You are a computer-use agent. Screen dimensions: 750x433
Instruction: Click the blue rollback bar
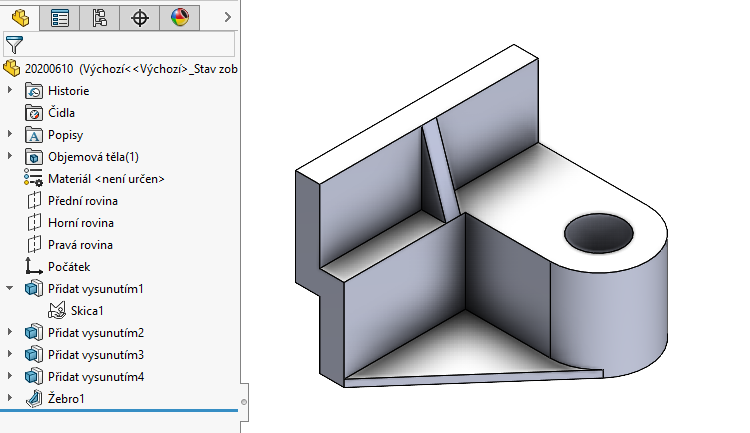(x=119, y=411)
